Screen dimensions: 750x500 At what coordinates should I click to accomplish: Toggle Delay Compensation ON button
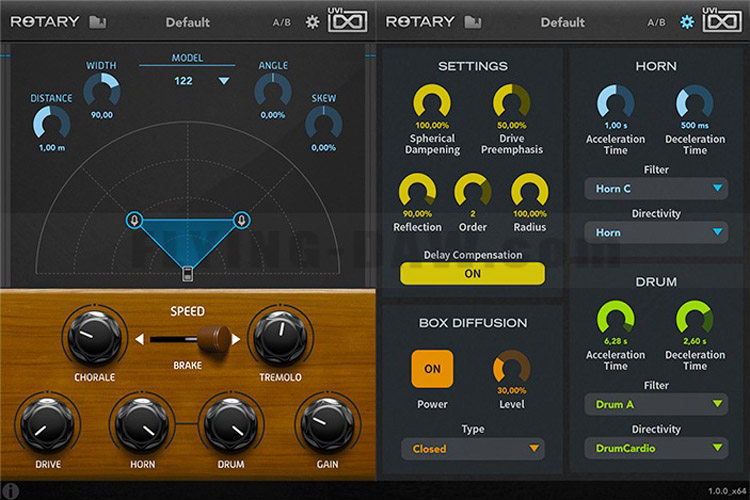[473, 274]
